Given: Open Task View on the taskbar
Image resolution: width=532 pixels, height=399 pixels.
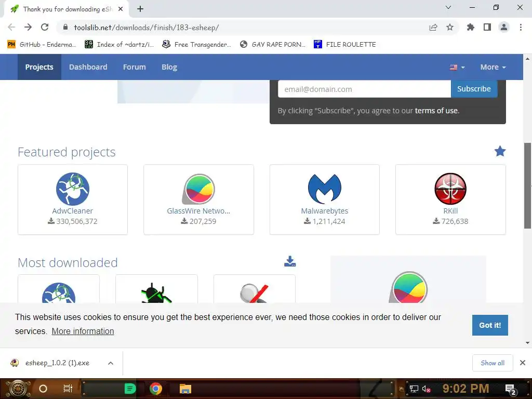Looking at the screenshot, I should (x=68, y=389).
